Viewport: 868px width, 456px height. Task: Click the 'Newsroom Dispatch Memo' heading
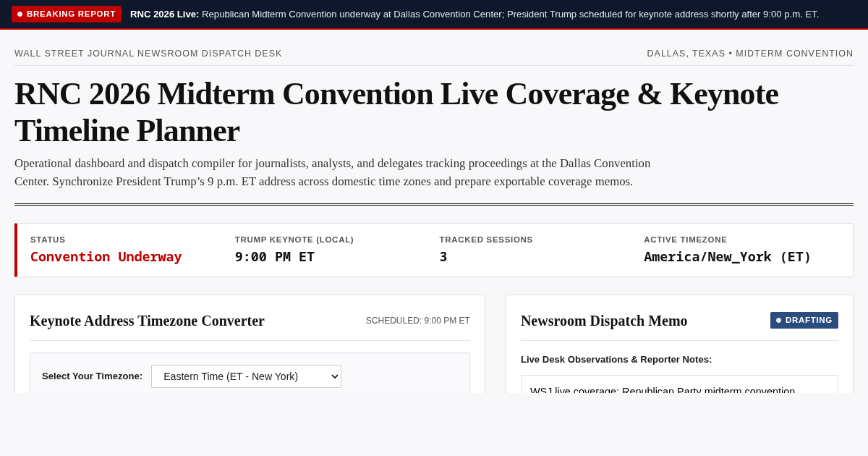point(604,321)
